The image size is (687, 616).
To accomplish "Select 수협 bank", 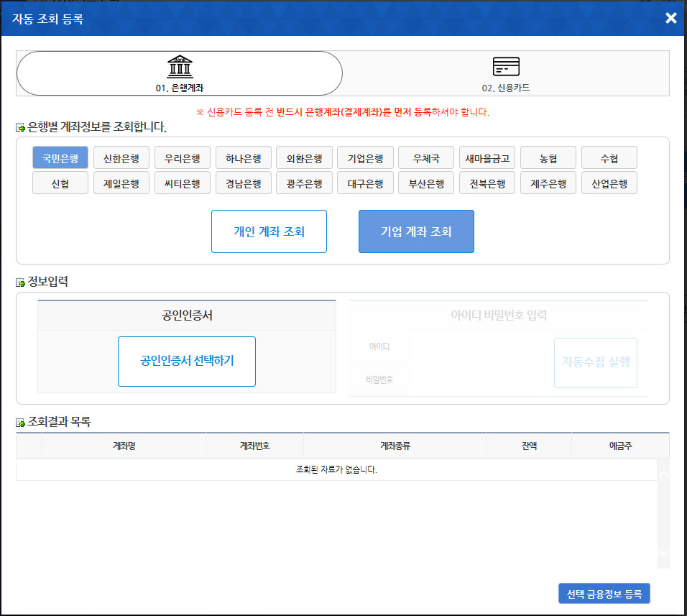I will [x=609, y=157].
